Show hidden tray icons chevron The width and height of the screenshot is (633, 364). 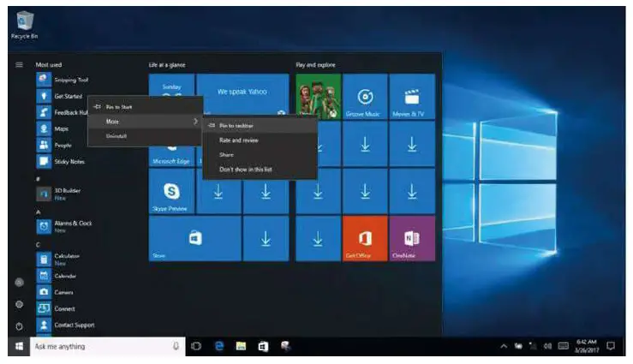point(504,346)
